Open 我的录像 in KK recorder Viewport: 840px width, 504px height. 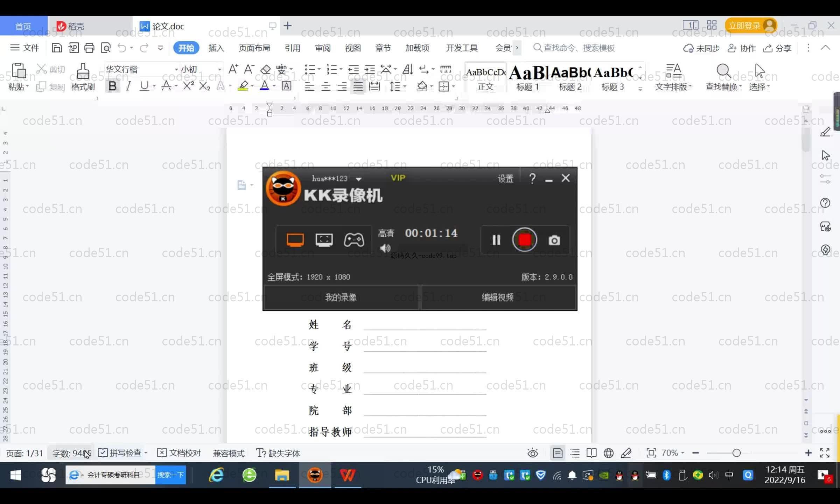click(x=341, y=297)
